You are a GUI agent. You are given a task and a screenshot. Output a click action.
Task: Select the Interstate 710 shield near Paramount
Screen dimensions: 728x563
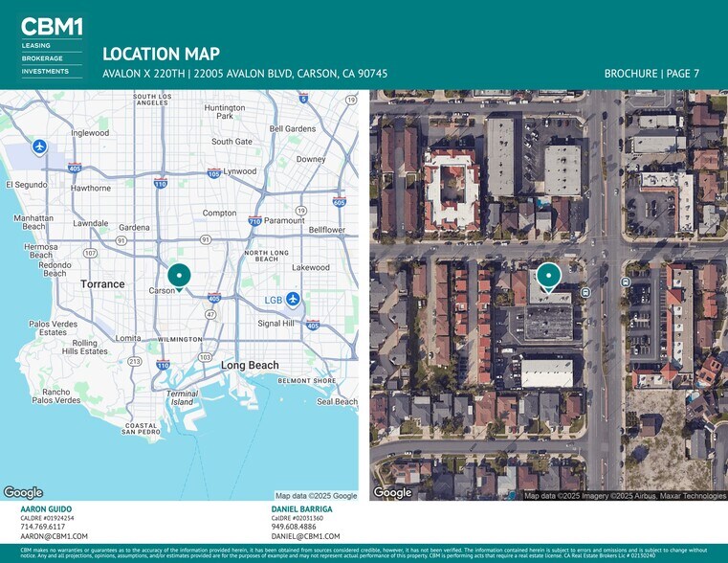pyautogui.click(x=254, y=221)
